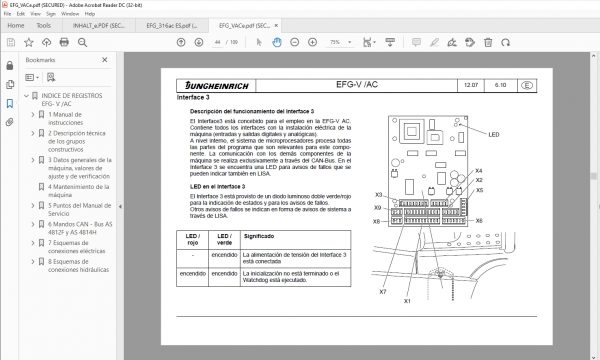Click the scrolling mode icon
600x360 pixels.
390,42
